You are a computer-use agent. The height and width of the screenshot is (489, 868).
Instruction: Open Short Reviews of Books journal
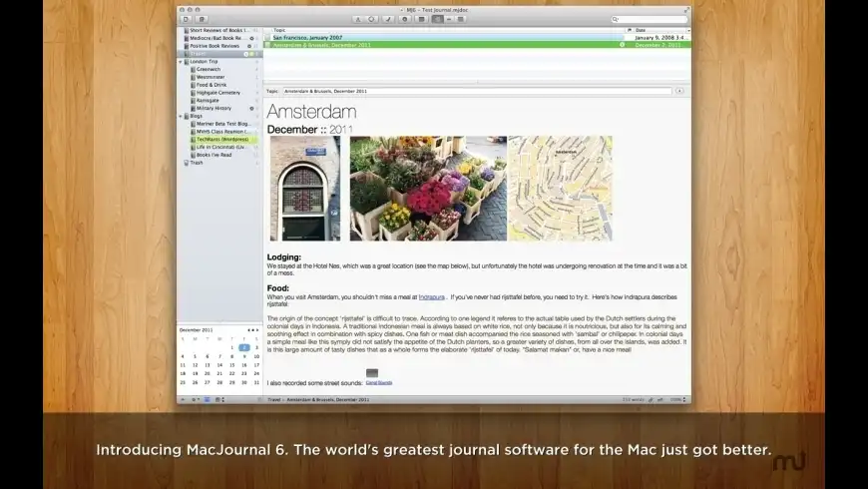[219, 30]
